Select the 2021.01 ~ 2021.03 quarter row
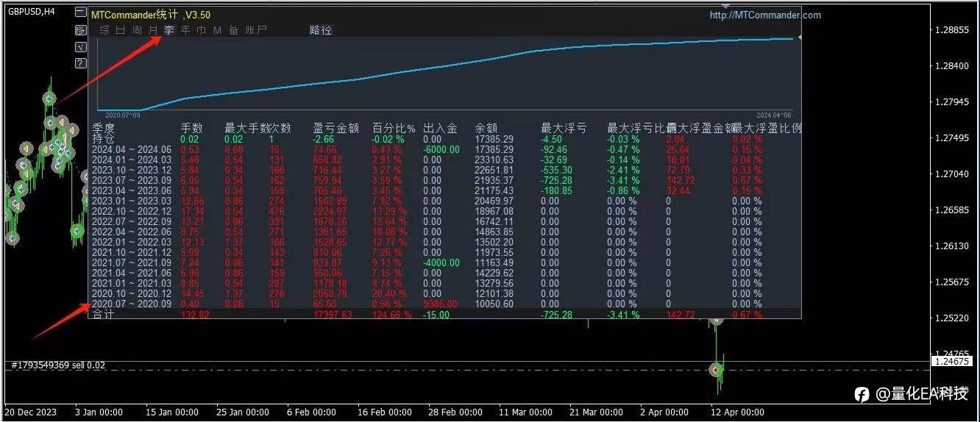 (444, 283)
